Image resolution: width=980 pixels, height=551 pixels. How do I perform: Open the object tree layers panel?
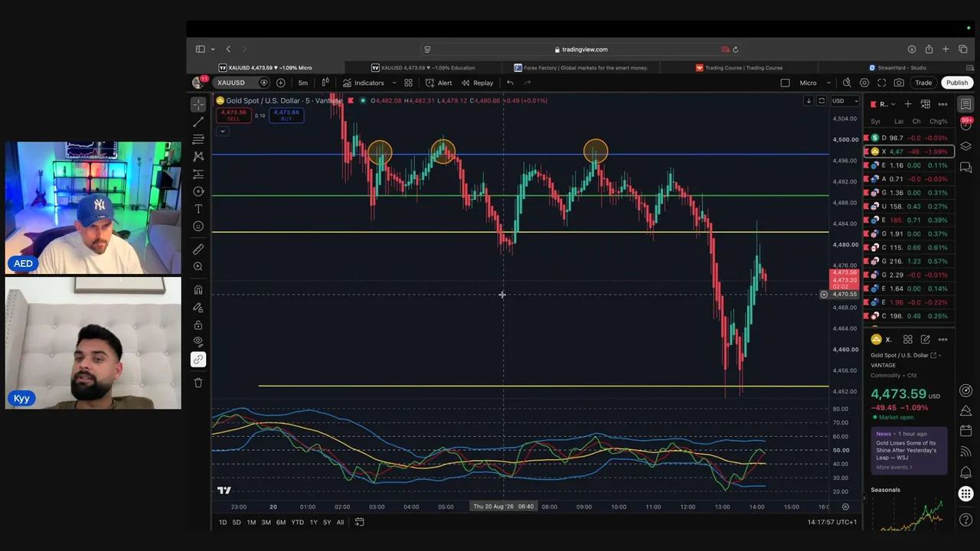tap(966, 146)
